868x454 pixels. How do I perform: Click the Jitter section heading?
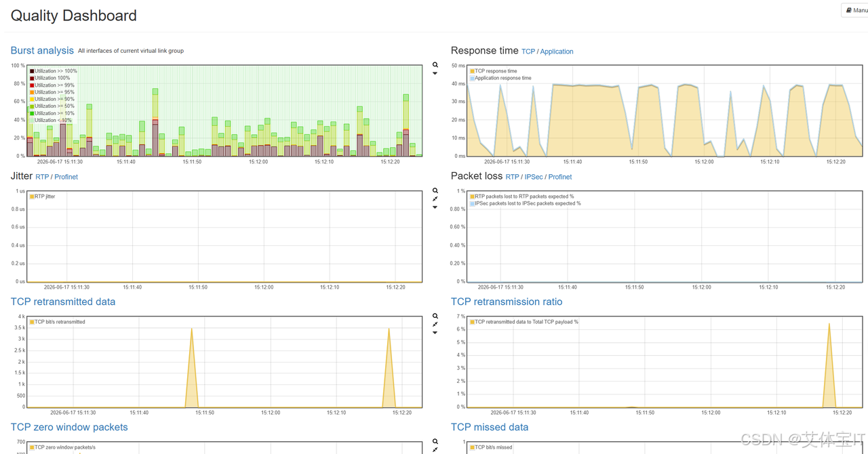[x=22, y=176]
